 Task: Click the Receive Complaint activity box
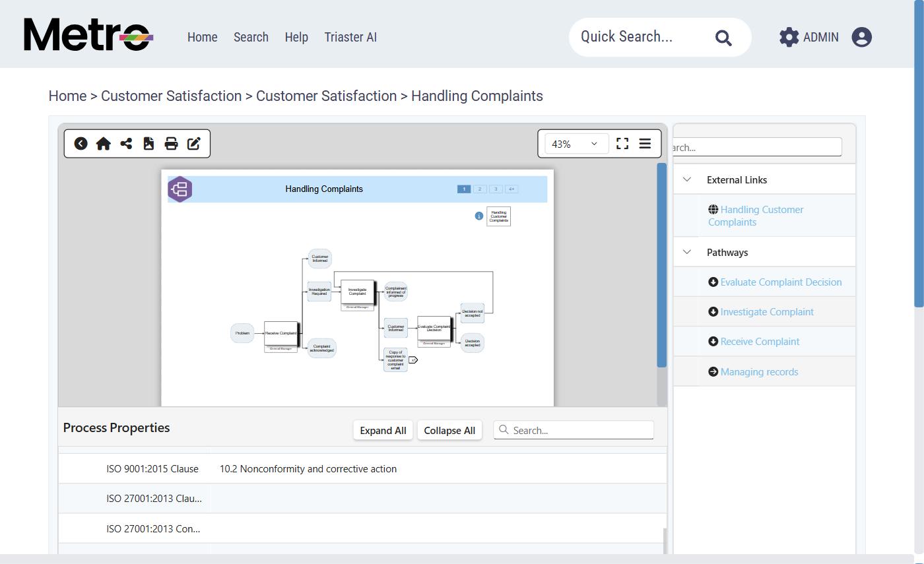pos(280,334)
